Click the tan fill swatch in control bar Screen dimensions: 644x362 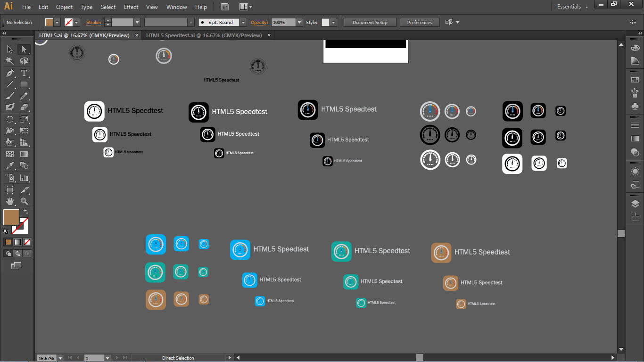pos(50,23)
